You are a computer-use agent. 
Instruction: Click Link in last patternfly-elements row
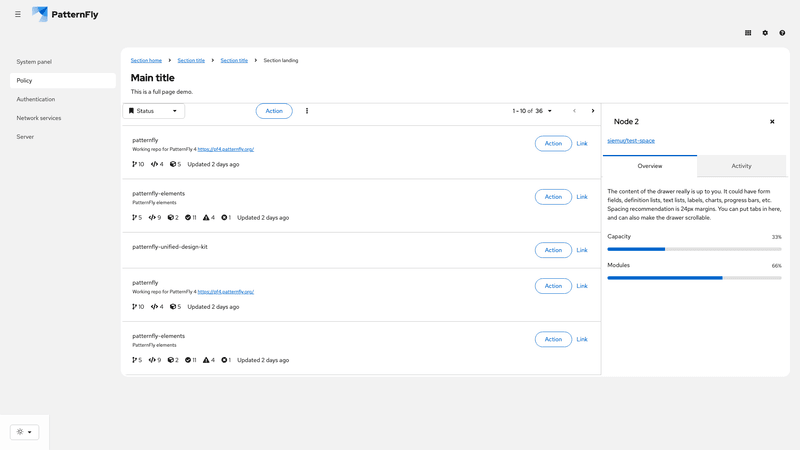[x=582, y=339]
